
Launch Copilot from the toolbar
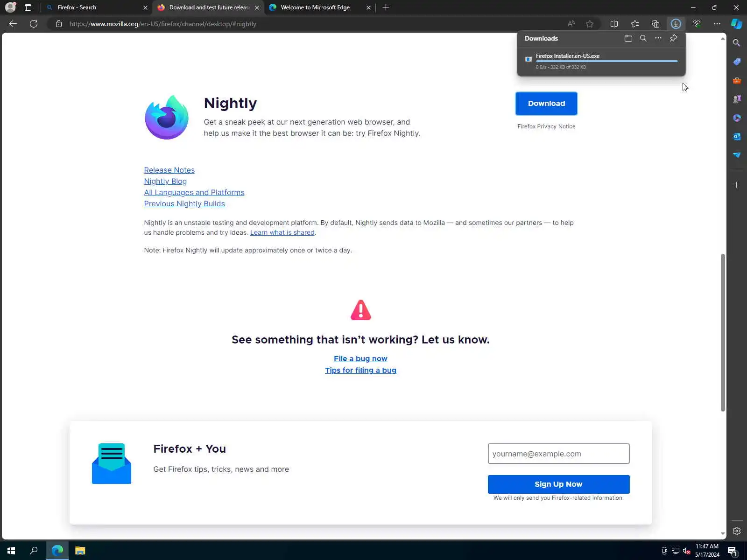(x=737, y=24)
